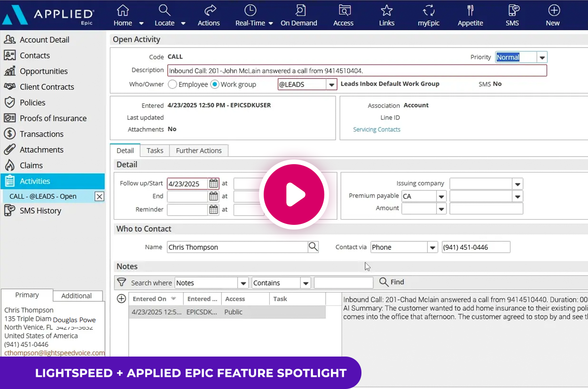This screenshot has width=588, height=389.
Task: Open the Amount currency dropdown
Action: pos(441,208)
